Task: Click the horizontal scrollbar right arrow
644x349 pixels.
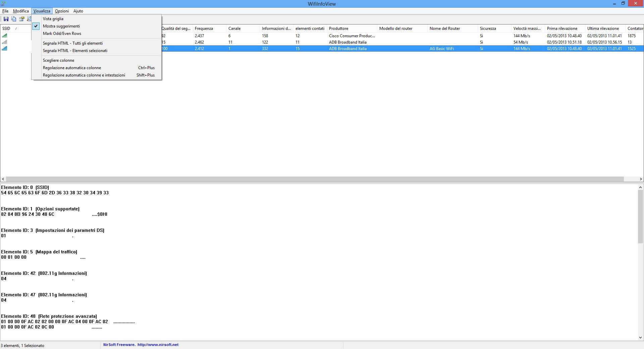Action: pyautogui.click(x=641, y=179)
